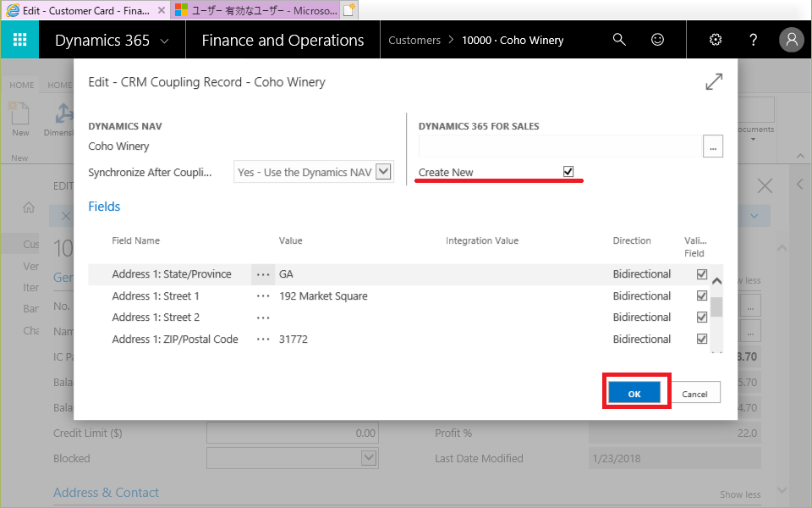This screenshot has height=508, width=812.
Task: Click the Credit Limit ($) field
Action: click(x=293, y=433)
